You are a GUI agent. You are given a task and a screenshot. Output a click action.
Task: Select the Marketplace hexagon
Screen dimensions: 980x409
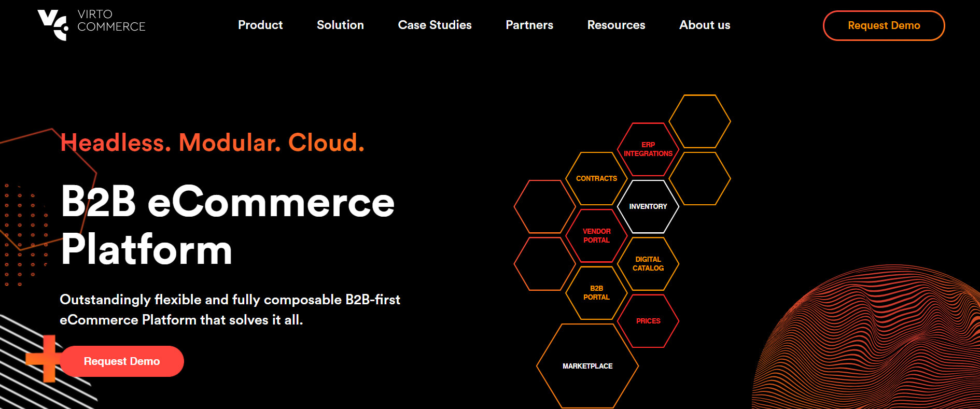587,366
